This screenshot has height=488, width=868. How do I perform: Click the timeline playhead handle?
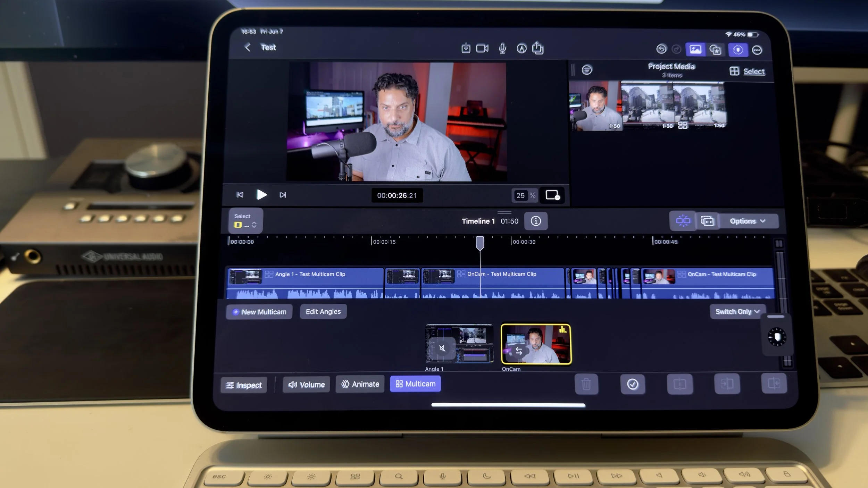tap(480, 243)
